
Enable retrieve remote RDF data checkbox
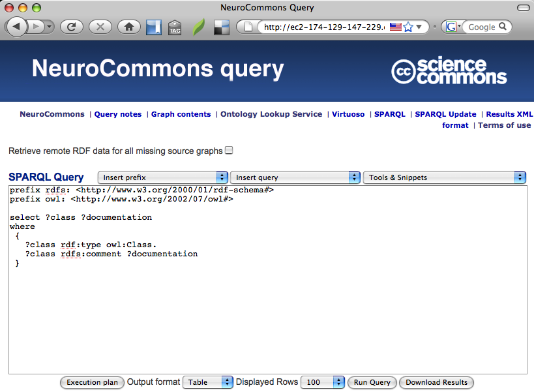(229, 151)
